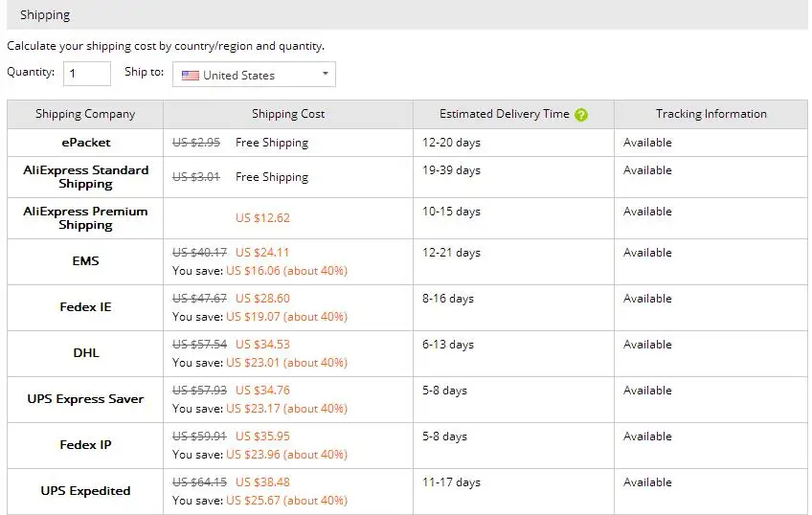Click the crossed-out US $64.15 price
Viewport: 812px width, 515px height.
199,482
